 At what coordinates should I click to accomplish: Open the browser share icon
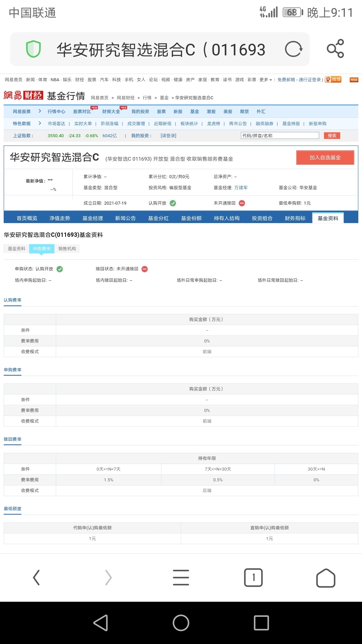click(x=336, y=49)
